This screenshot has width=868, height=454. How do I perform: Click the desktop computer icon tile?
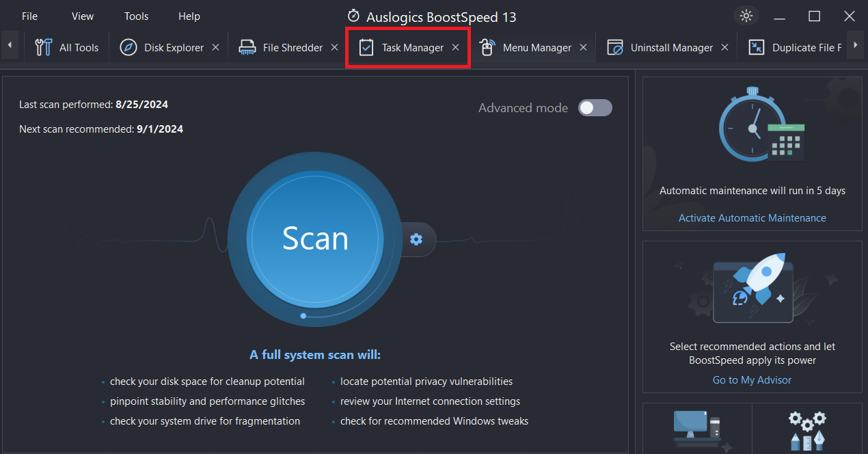coord(697,429)
